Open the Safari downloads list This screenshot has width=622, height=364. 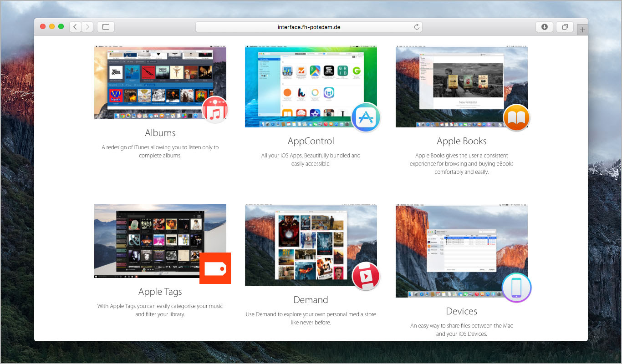[544, 27]
